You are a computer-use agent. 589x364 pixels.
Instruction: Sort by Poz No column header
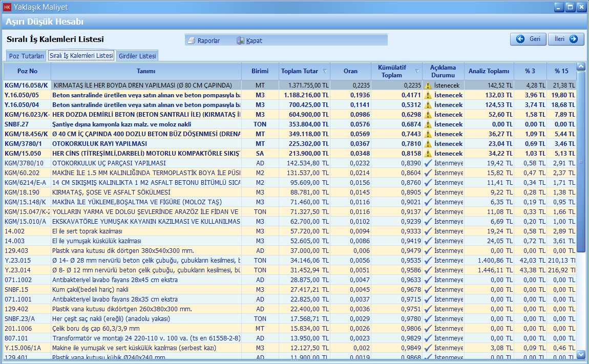coord(27,71)
